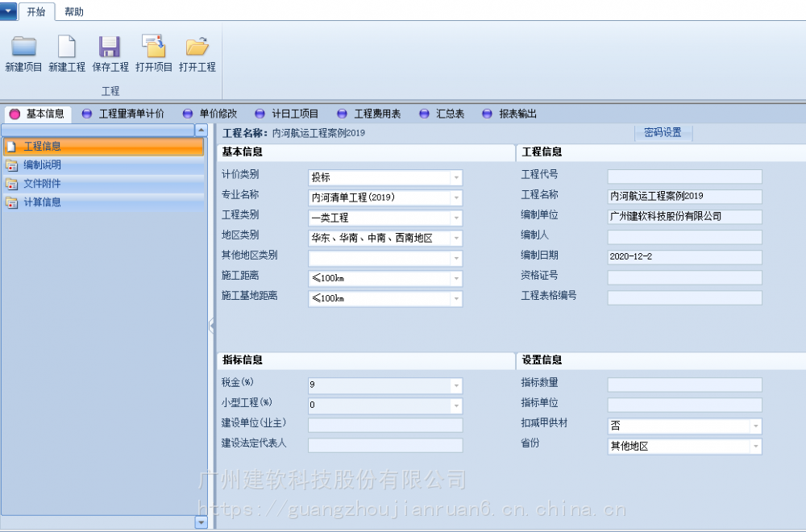Image resolution: width=806 pixels, height=532 pixels.
Task: Open the 省份 dropdown list
Action: [755, 447]
